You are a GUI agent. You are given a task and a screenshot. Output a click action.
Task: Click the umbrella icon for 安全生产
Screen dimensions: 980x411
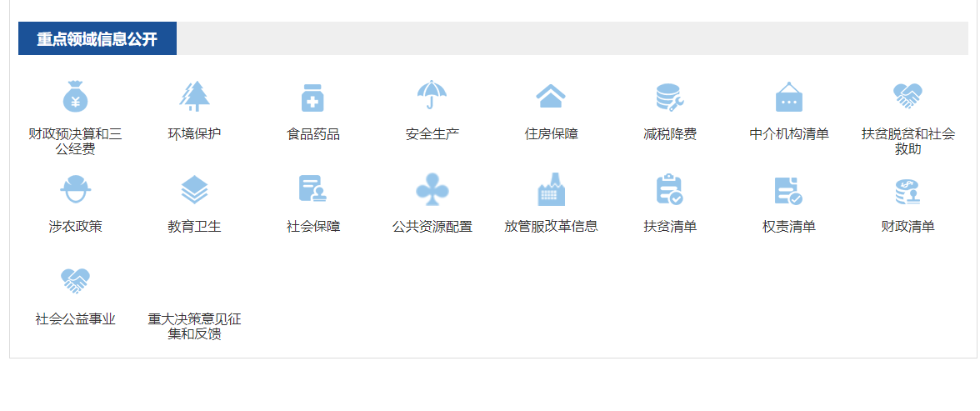click(432, 95)
